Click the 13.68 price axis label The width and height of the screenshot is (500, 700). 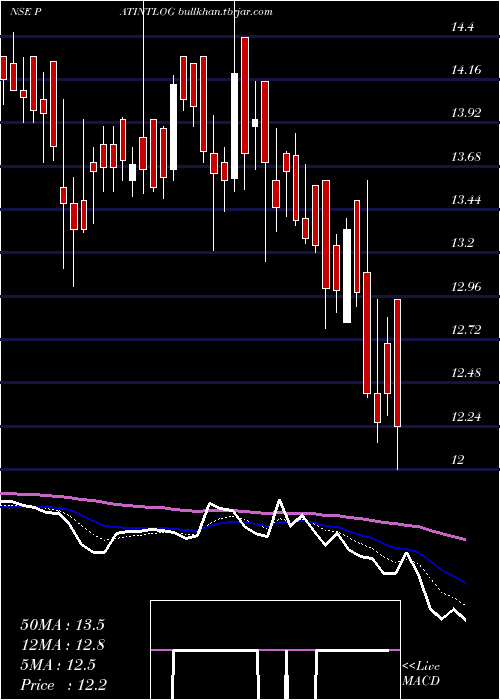466,157
